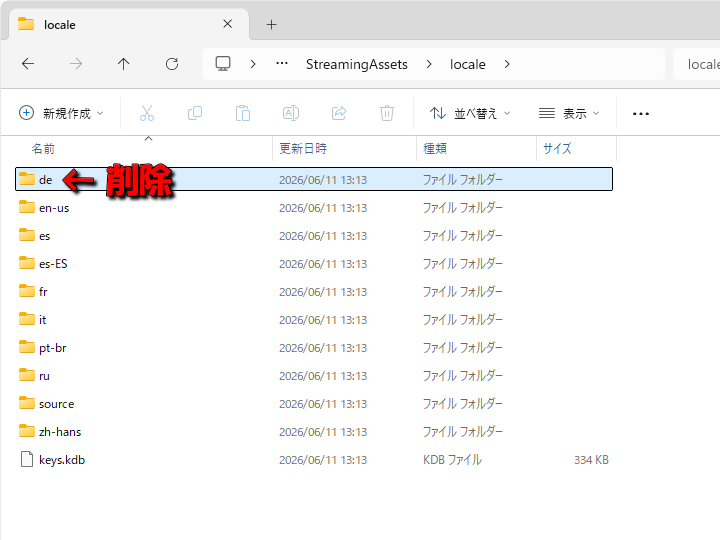
Task: Click the 334 KB size value
Action: [x=591, y=460]
